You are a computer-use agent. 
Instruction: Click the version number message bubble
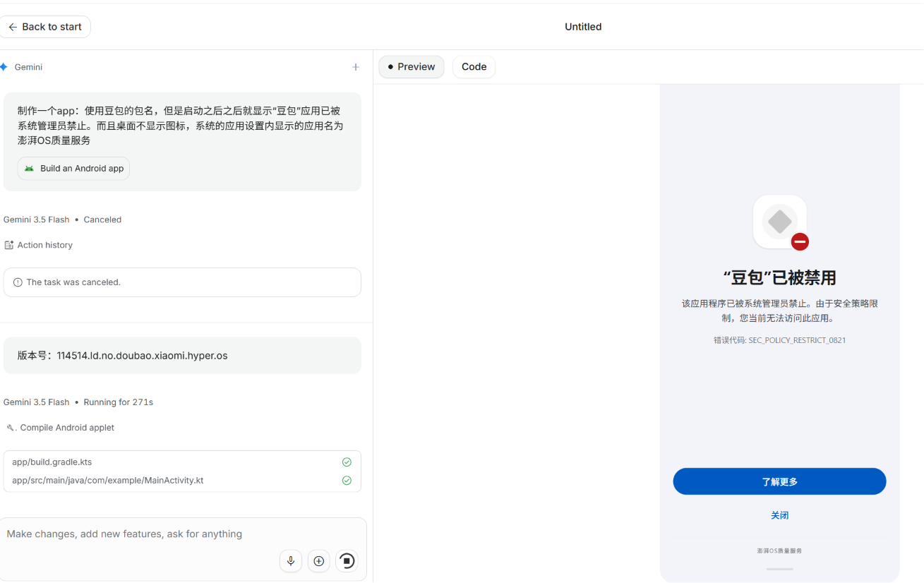[x=182, y=356]
